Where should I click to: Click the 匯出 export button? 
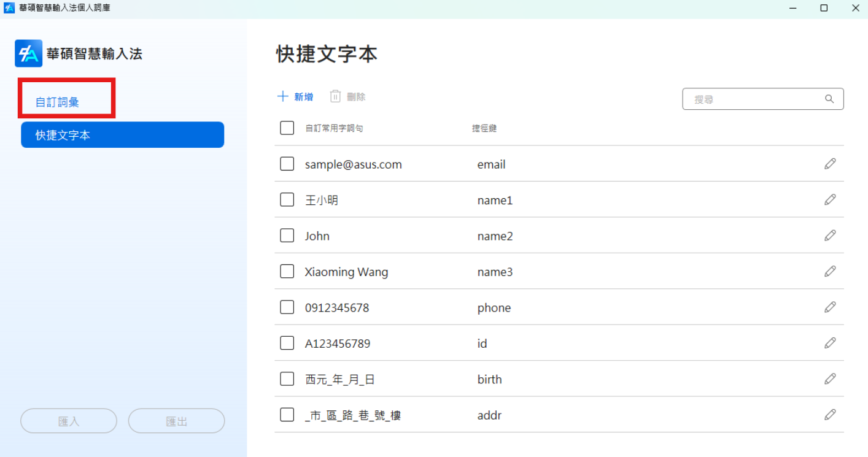177,421
